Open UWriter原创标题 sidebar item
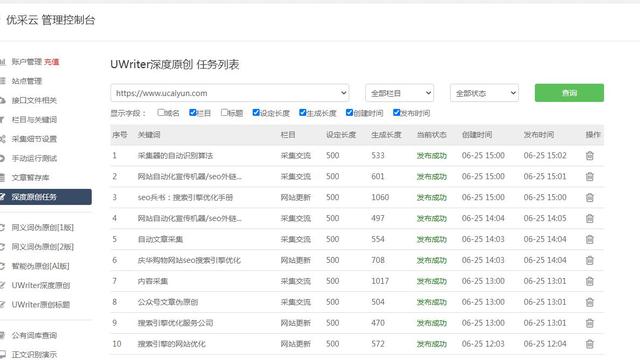 tap(40, 304)
